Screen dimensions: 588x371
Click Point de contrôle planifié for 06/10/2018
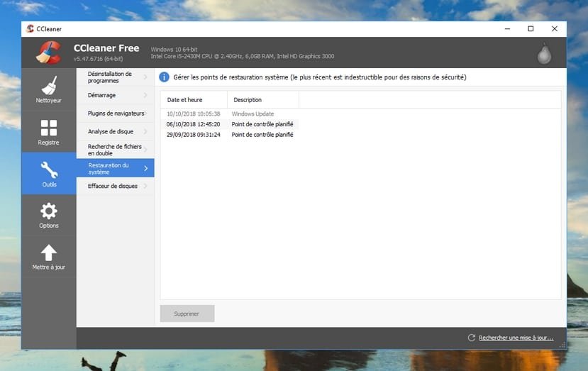tap(262, 124)
